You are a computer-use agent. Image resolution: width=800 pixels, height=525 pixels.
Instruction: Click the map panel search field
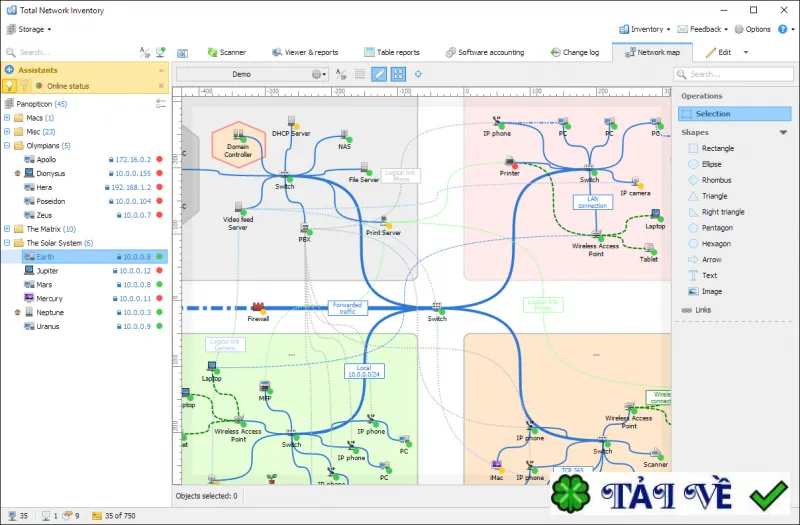click(734, 74)
